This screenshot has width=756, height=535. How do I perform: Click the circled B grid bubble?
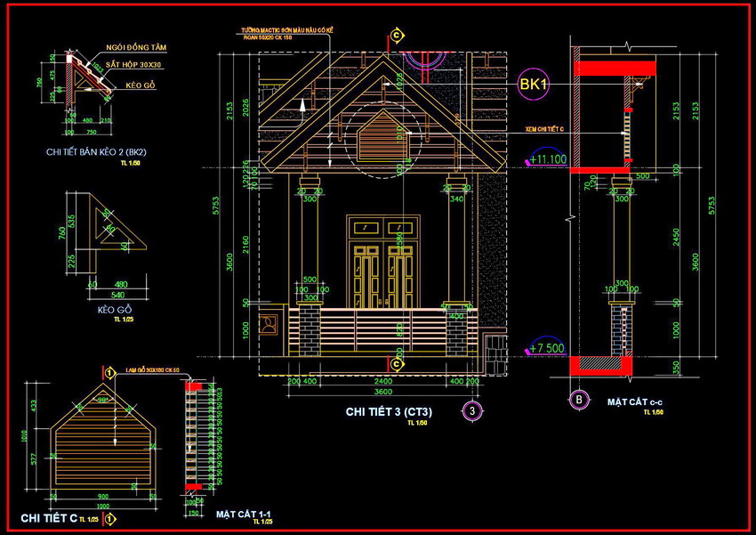tap(578, 399)
